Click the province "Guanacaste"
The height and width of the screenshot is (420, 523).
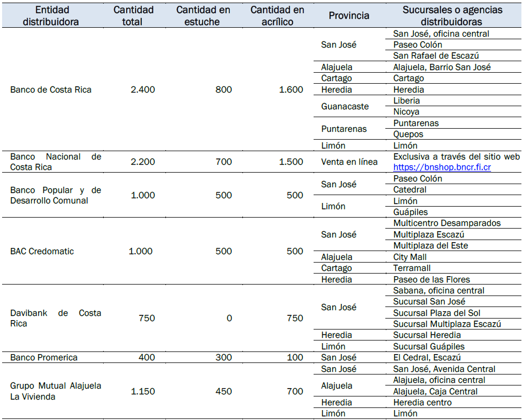pos(345,106)
